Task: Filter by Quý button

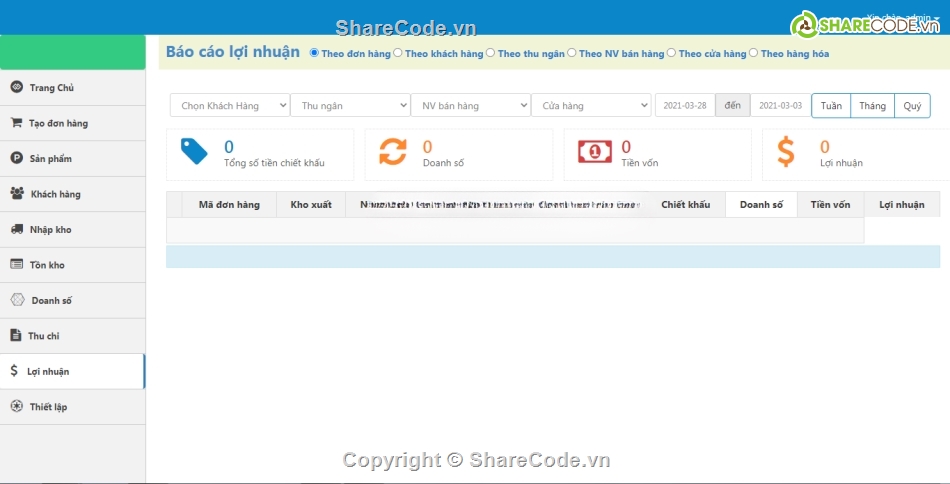Action: 912,105
